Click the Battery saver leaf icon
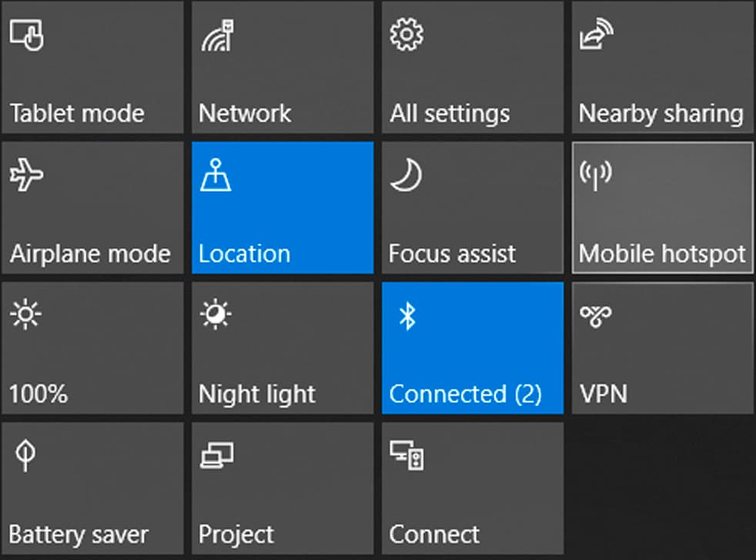 click(x=25, y=457)
